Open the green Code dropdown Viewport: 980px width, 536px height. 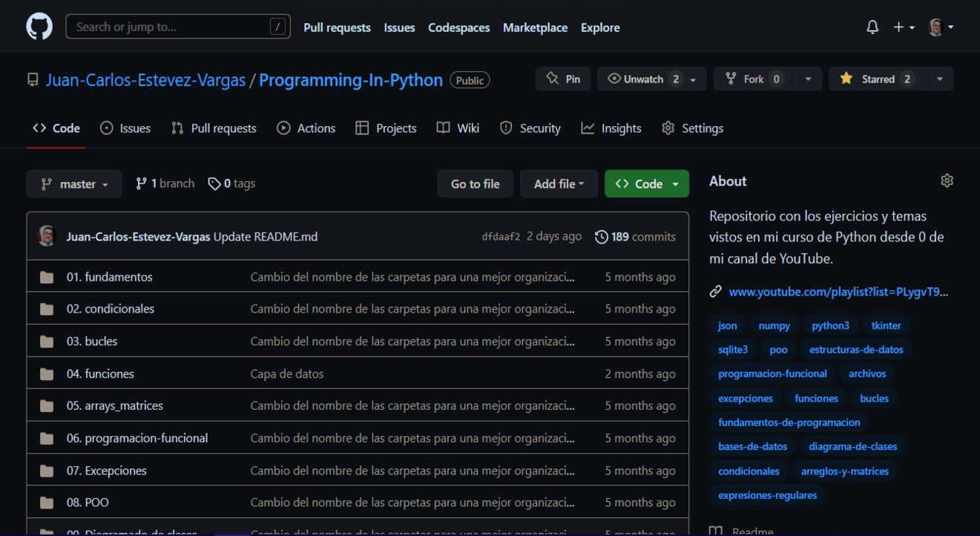pos(647,183)
